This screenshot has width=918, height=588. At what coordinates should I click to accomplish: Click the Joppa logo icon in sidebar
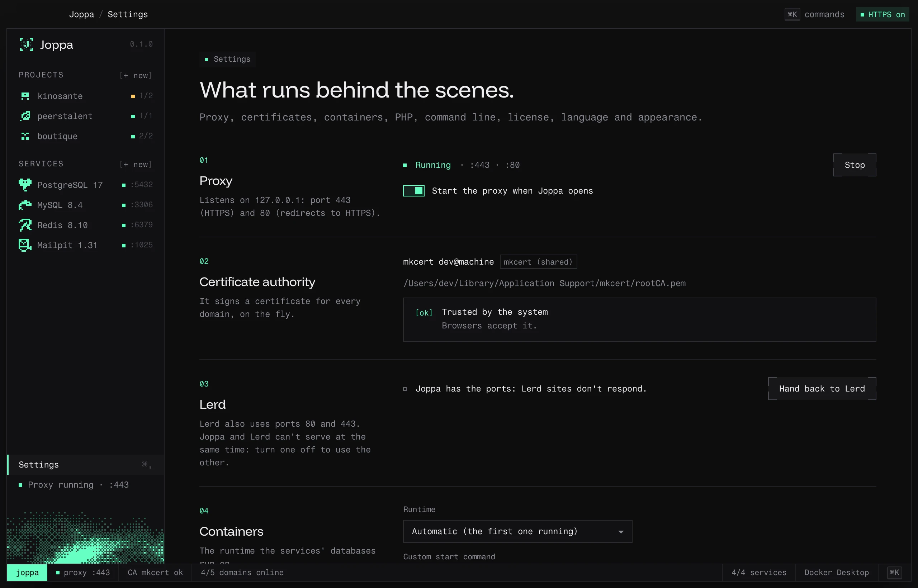click(26, 45)
